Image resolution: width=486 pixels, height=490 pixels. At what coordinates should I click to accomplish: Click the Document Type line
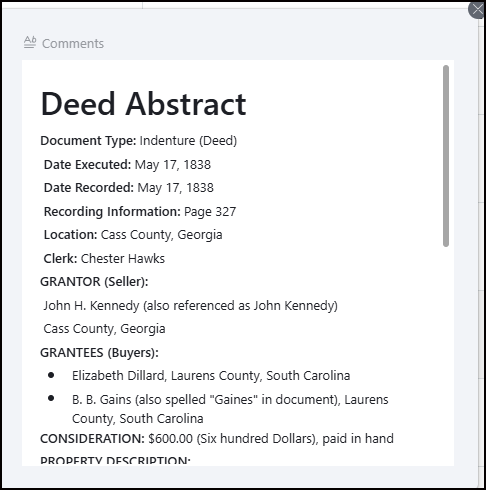tap(139, 141)
